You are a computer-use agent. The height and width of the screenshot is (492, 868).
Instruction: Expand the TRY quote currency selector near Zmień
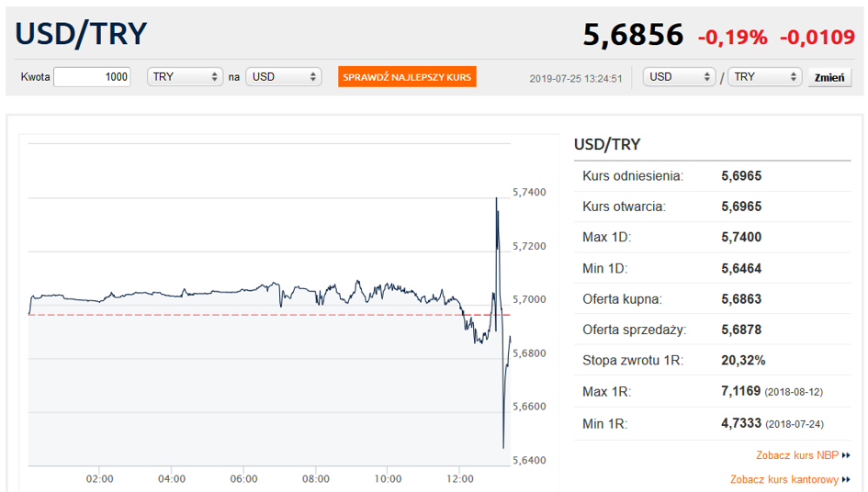(764, 77)
